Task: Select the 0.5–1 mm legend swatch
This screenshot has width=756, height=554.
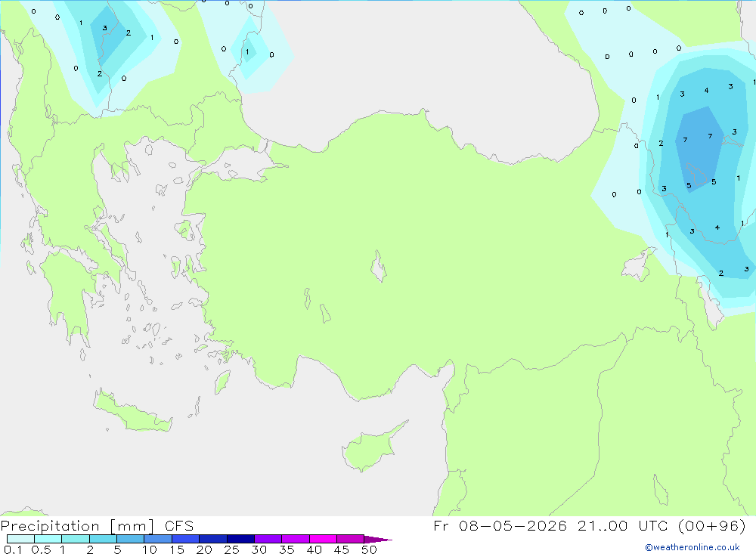Action: (48, 539)
